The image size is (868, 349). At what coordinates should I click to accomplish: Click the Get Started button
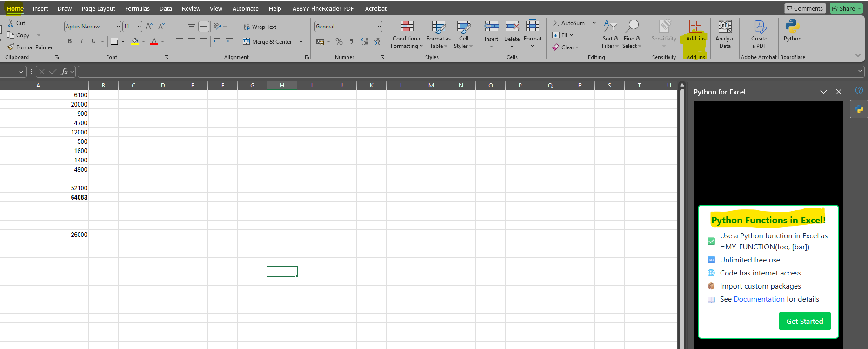pos(805,321)
